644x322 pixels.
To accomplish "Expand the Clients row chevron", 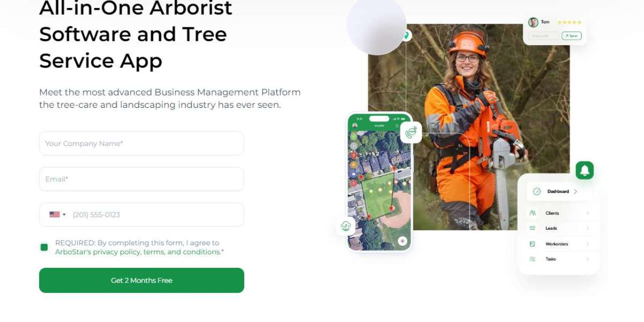I will click(x=588, y=213).
